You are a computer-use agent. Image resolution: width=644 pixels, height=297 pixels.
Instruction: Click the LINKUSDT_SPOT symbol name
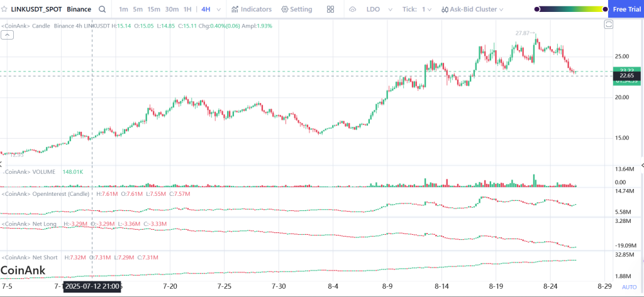(x=36, y=9)
